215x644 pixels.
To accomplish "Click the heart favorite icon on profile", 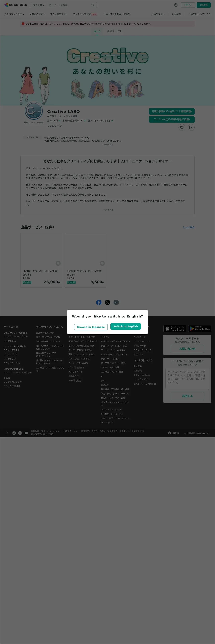I will pos(182,128).
